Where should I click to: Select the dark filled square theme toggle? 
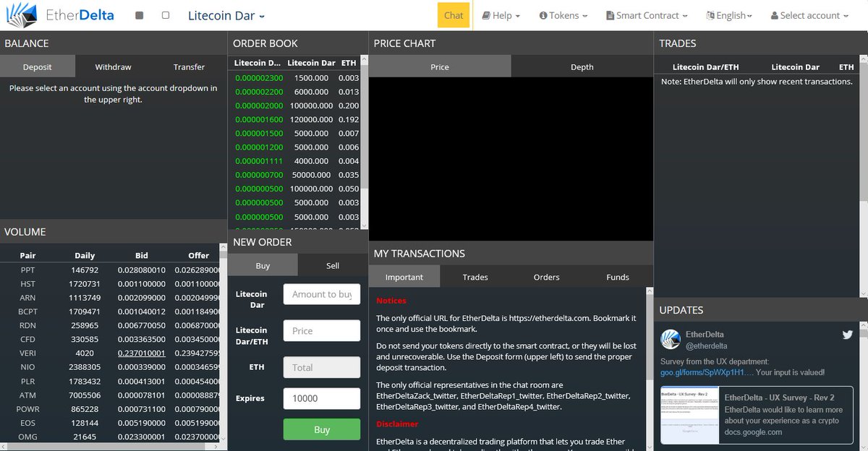coord(140,15)
